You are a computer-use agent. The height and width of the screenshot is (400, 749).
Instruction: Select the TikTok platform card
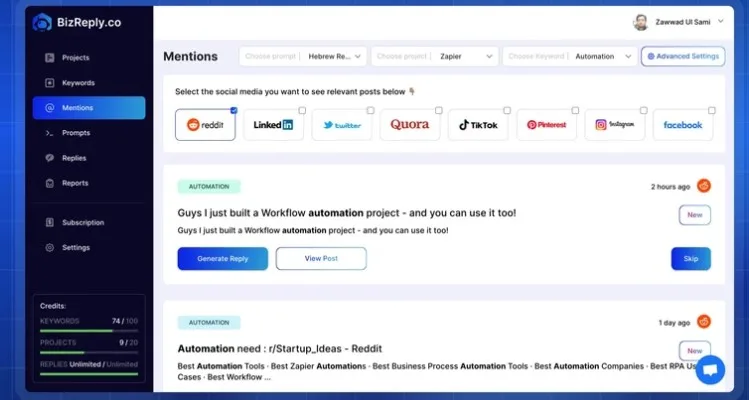coord(478,125)
